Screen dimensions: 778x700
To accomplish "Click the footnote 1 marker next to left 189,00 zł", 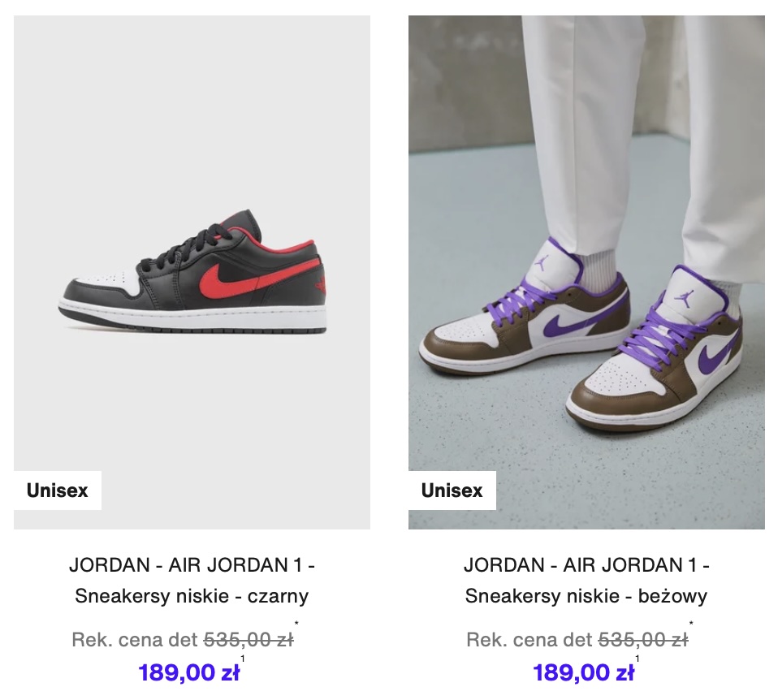I will pos(243,659).
